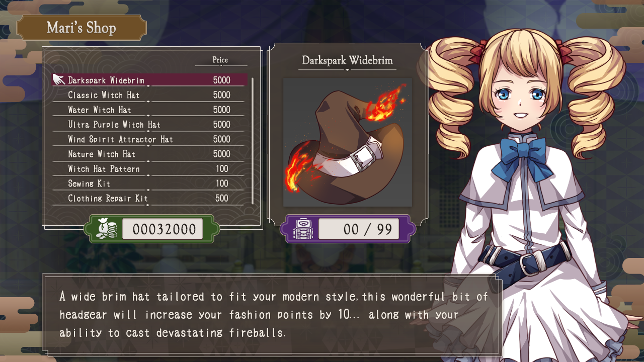Pick the Sewing Kit entry

coord(150,184)
